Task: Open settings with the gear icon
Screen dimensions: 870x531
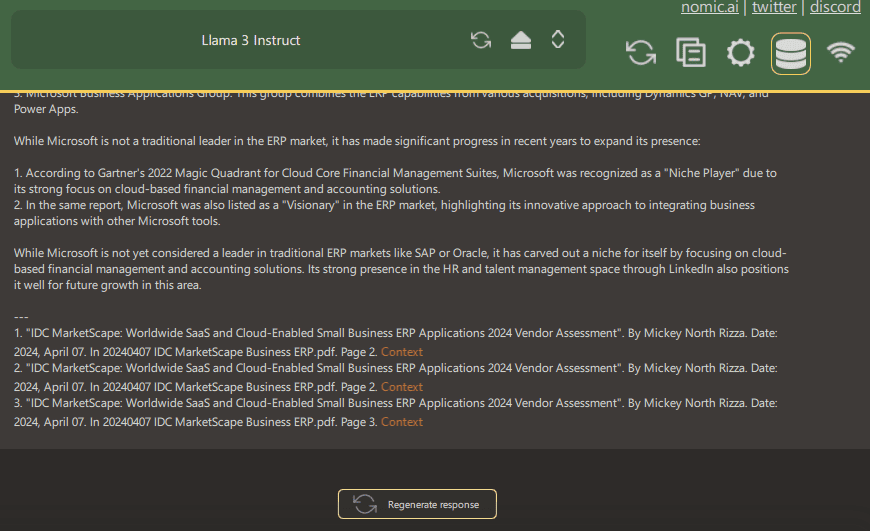Action: coord(740,53)
